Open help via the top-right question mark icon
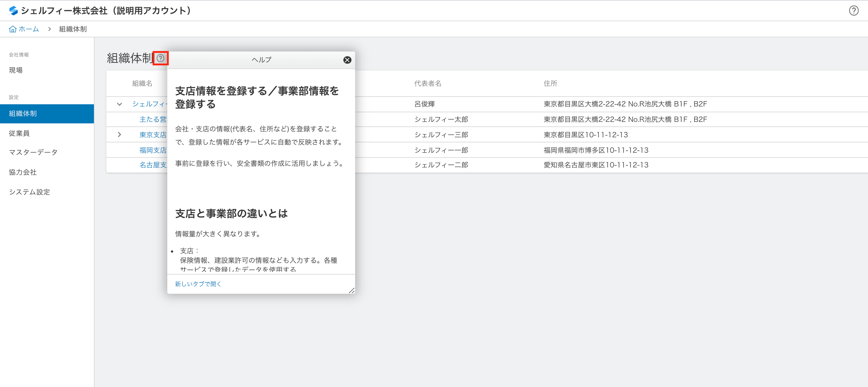 pyautogui.click(x=854, y=11)
